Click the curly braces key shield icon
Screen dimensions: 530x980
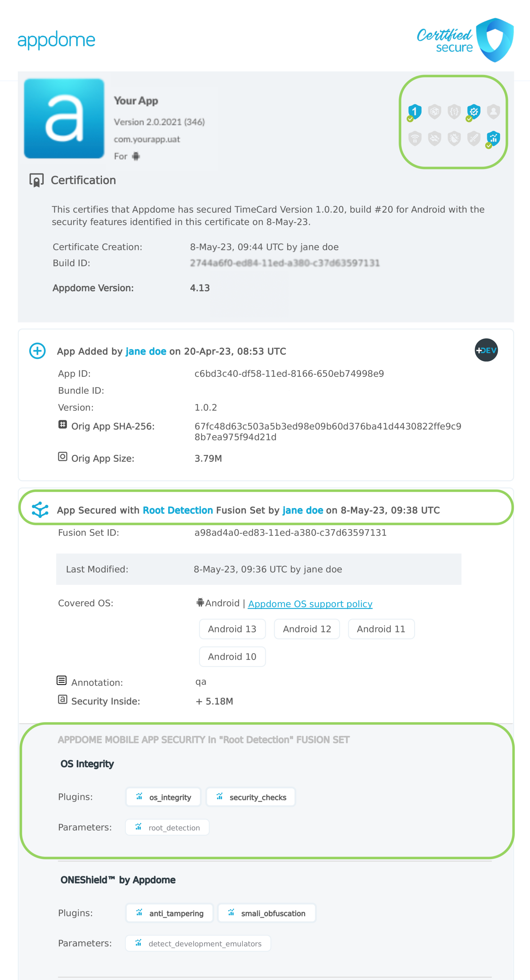pos(454,112)
